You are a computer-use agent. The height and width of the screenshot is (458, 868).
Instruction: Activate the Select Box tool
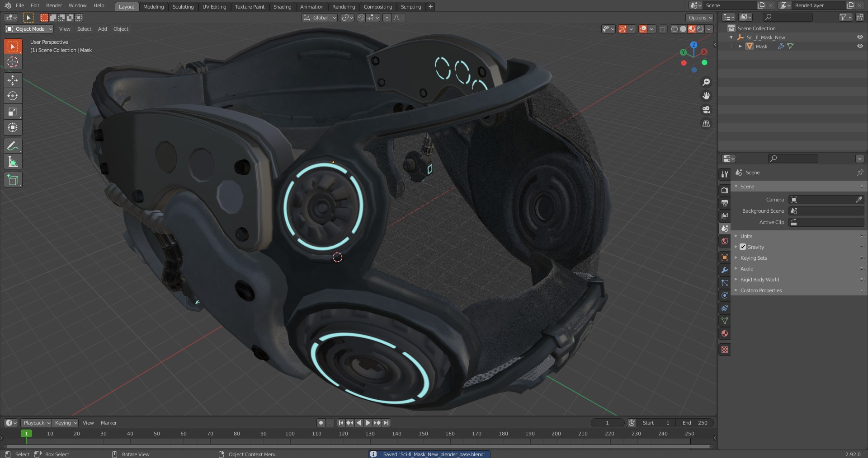tap(13, 46)
